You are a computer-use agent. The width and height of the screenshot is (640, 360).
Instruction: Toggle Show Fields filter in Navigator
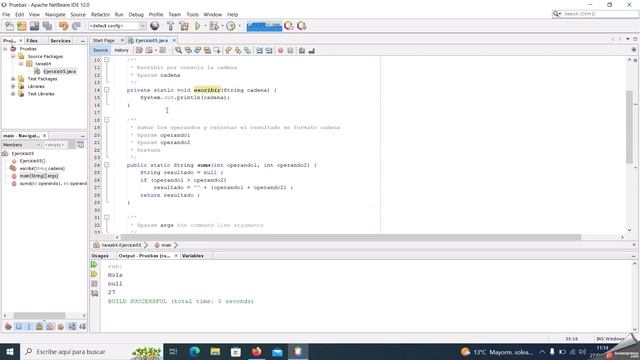tap(19, 327)
